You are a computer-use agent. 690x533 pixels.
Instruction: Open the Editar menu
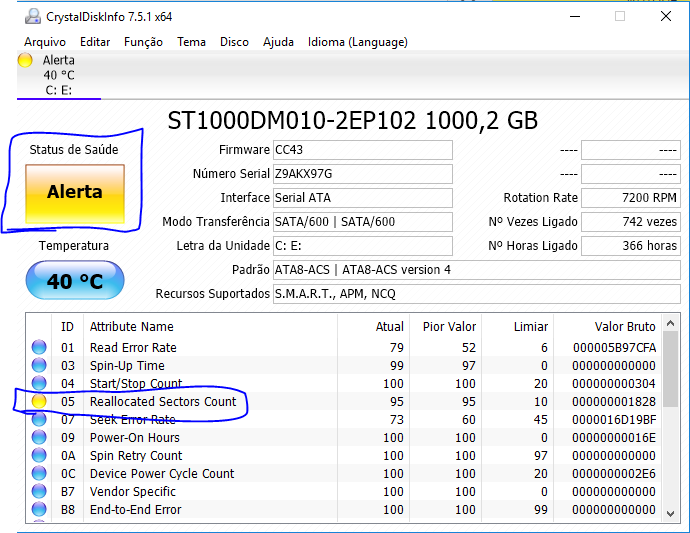[95, 42]
